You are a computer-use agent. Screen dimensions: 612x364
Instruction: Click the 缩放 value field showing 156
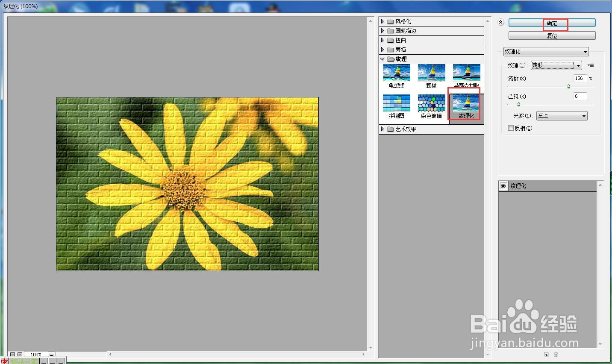click(580, 79)
